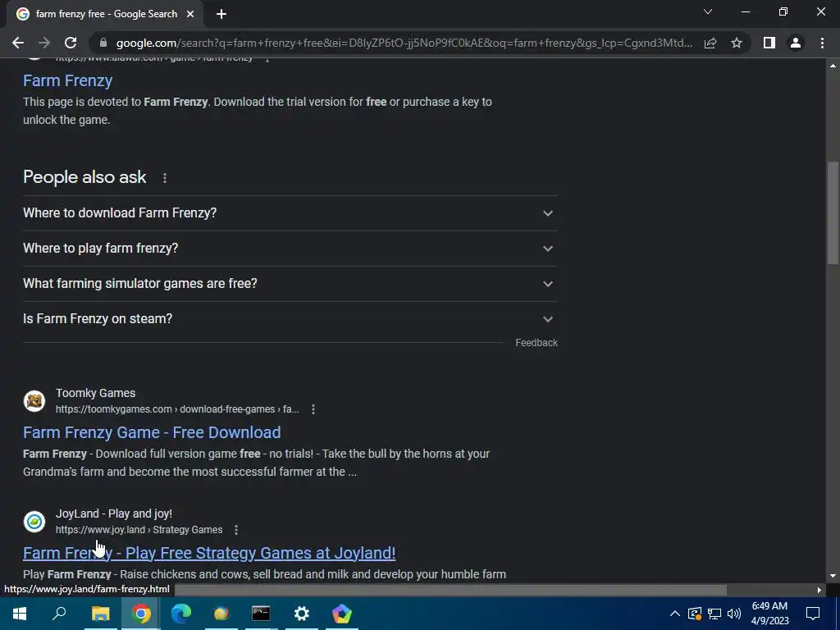Open the Windows notification center

pyautogui.click(x=813, y=614)
